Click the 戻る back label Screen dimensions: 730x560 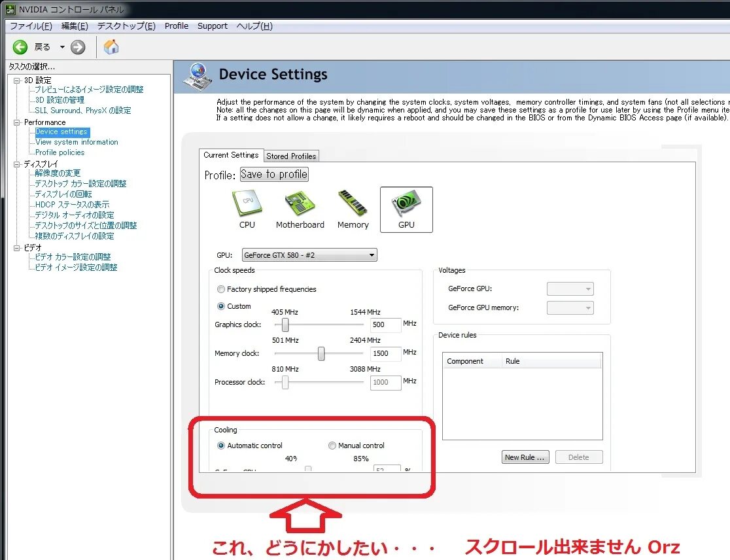pos(42,47)
